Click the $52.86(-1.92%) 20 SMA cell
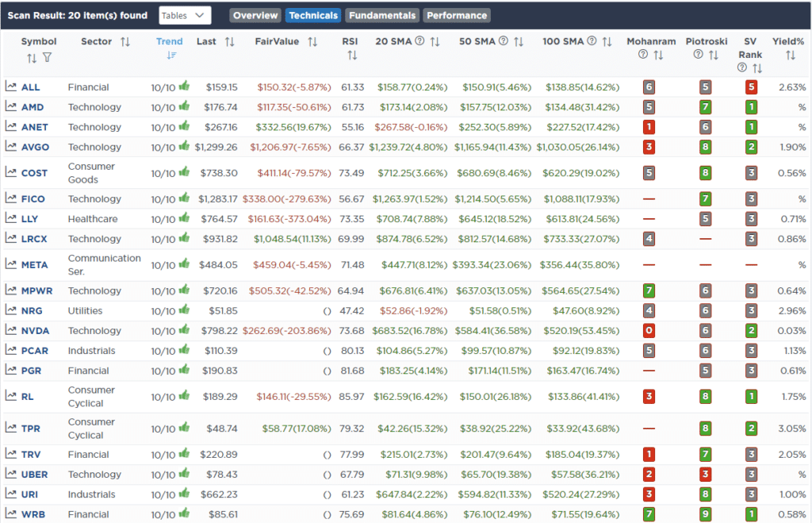The width and height of the screenshot is (812, 523). click(413, 311)
